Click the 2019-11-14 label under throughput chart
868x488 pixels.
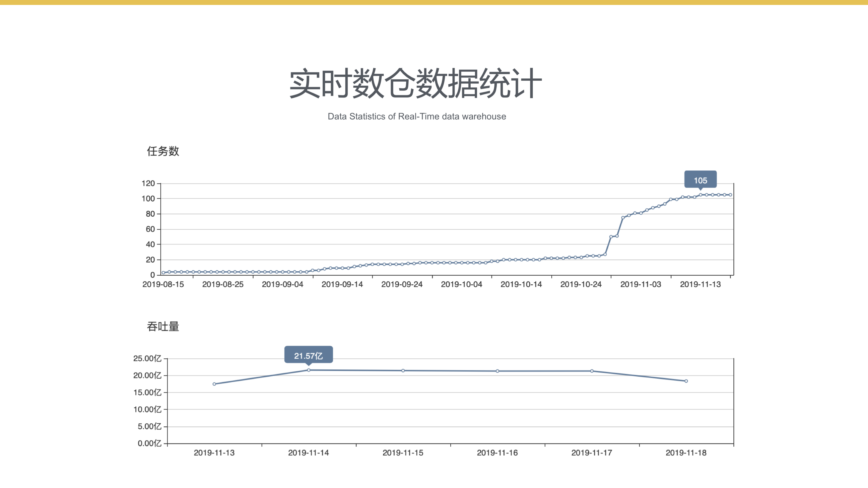coord(308,453)
